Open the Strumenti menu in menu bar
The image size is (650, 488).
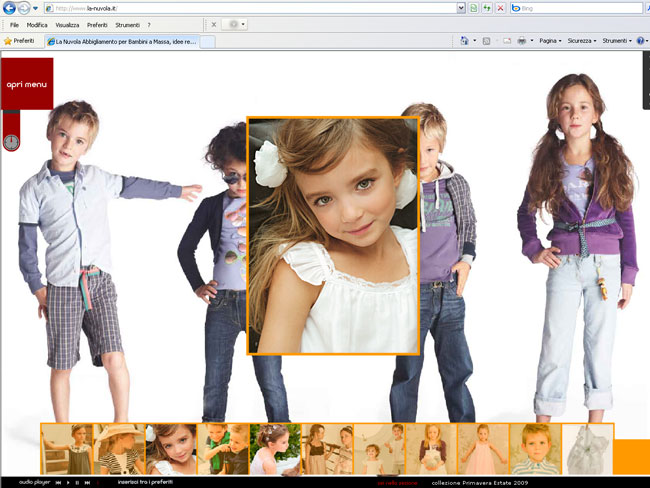127,25
